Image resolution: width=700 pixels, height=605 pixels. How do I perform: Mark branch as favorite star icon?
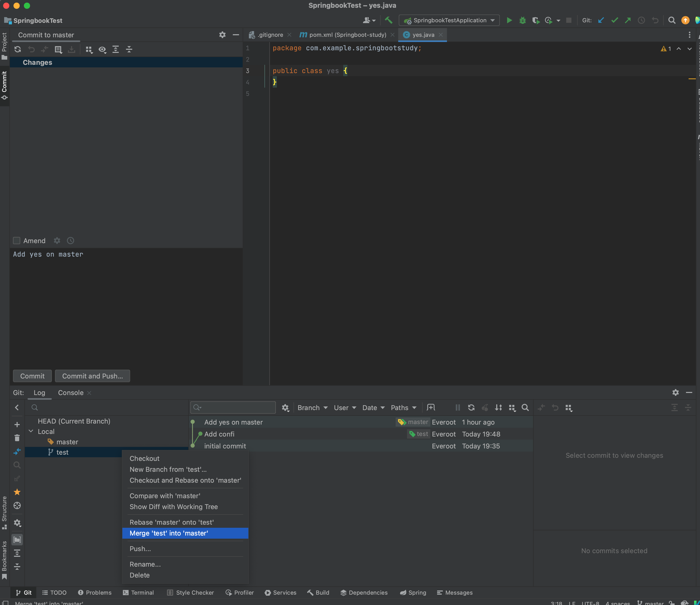pyautogui.click(x=17, y=492)
